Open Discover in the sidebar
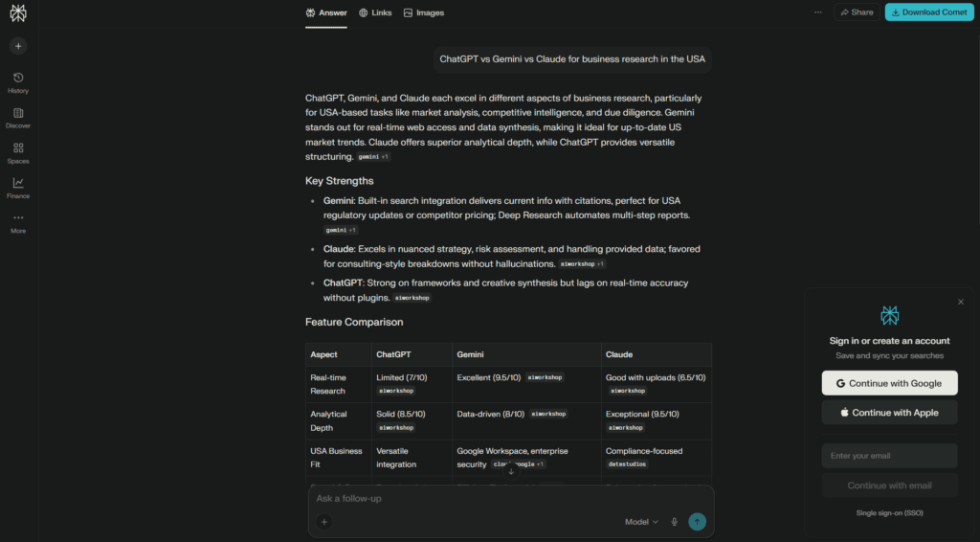The width and height of the screenshot is (980, 542). 18,118
